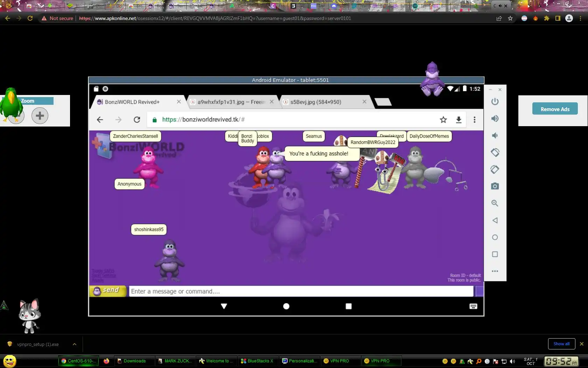Screen dimensions: 588x368
Task: Click the Seamus name tag
Action: (314, 136)
